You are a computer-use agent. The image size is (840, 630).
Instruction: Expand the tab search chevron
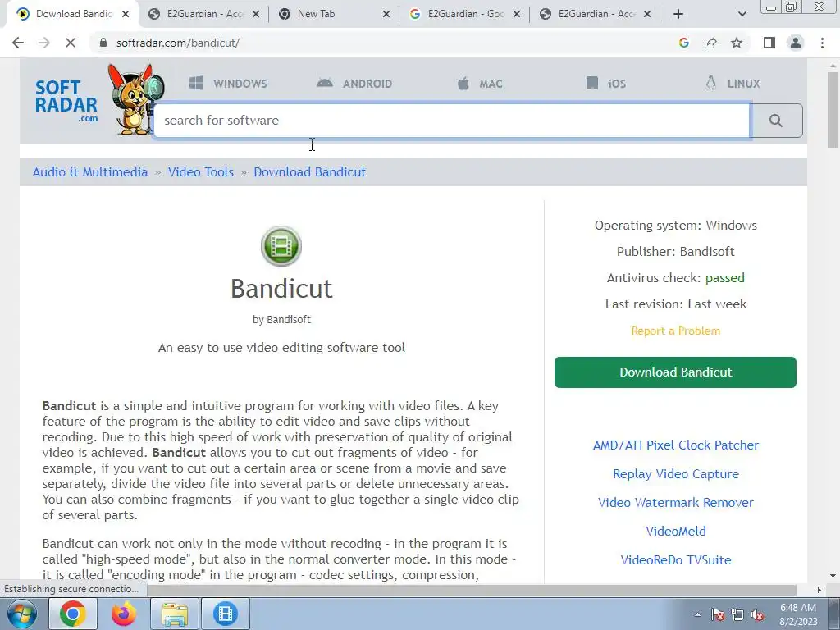(x=742, y=14)
